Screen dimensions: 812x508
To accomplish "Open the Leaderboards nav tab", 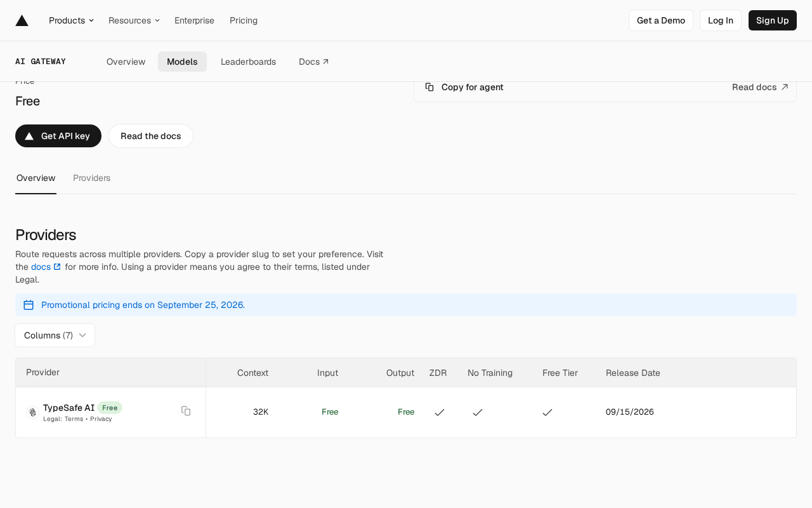I will pyautogui.click(x=248, y=62).
